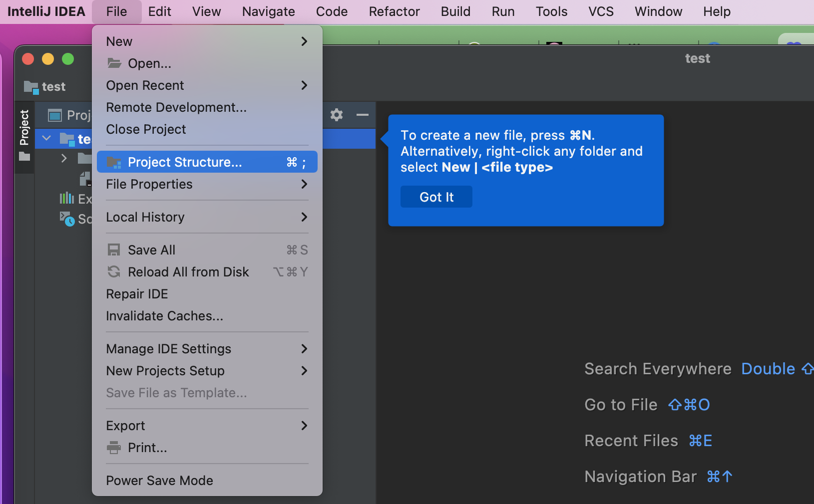Open the Run menu
Screen dimensions: 814x504
click(x=503, y=11)
